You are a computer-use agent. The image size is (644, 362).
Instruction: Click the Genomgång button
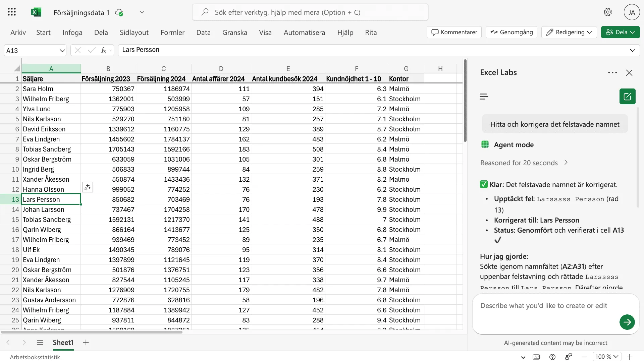[x=511, y=32]
